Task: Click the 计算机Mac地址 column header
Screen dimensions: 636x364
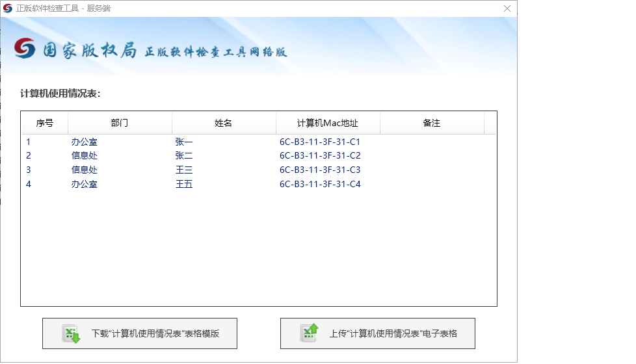Action: 328,123
